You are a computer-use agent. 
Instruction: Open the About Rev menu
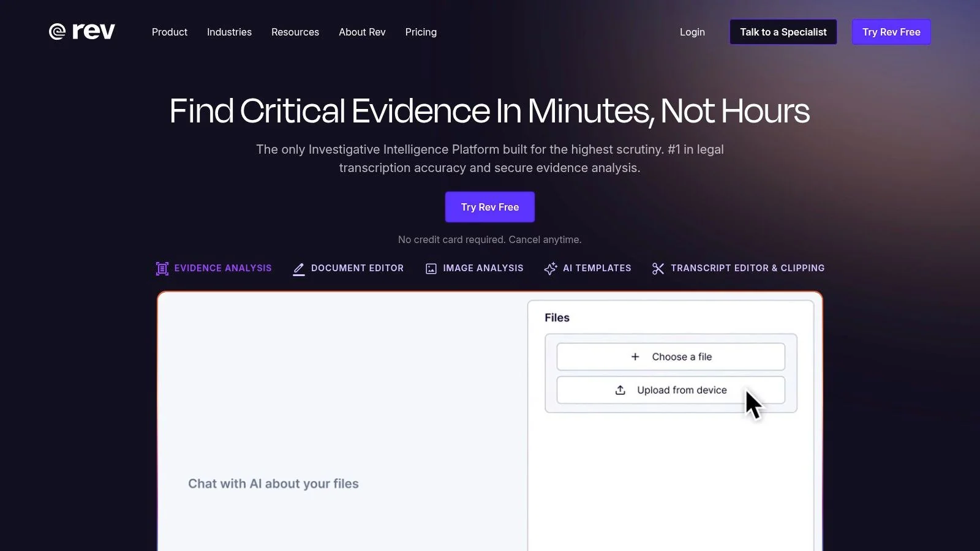point(362,32)
